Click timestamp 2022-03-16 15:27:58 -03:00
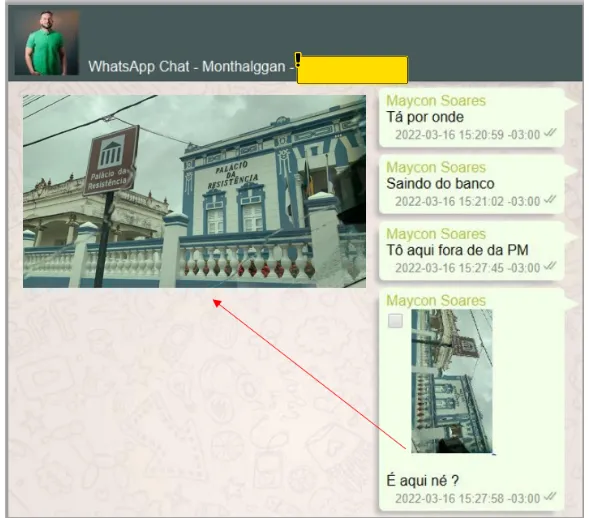Viewport: 589px width, 518px height. click(x=467, y=498)
